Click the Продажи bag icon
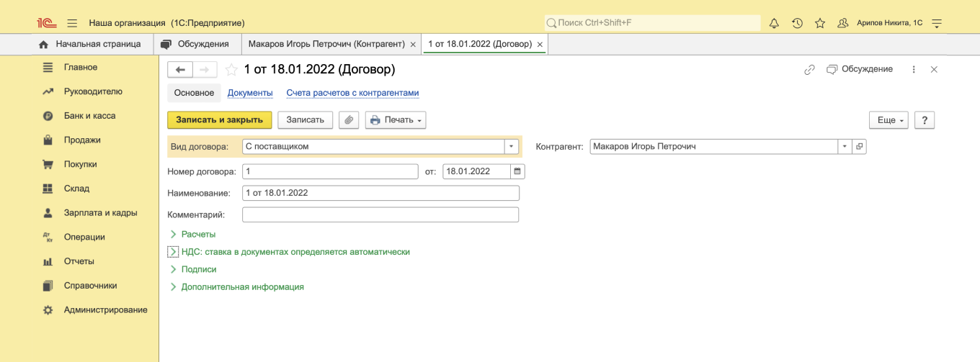 pyautogui.click(x=48, y=140)
